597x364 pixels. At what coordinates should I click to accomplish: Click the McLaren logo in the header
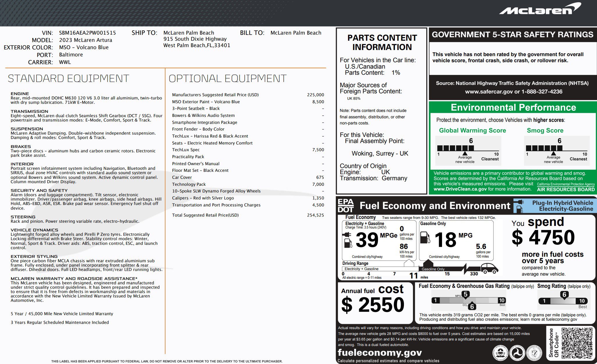point(540,9)
